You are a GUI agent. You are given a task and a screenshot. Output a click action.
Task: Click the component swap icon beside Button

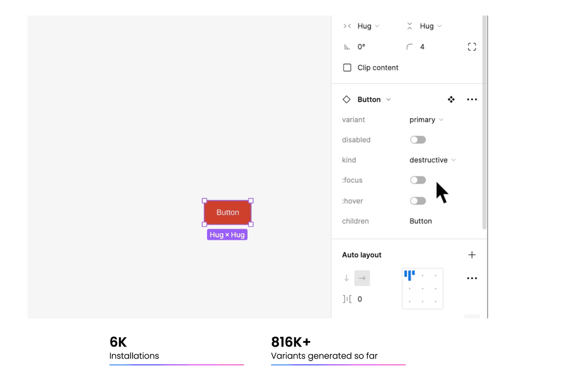[451, 99]
